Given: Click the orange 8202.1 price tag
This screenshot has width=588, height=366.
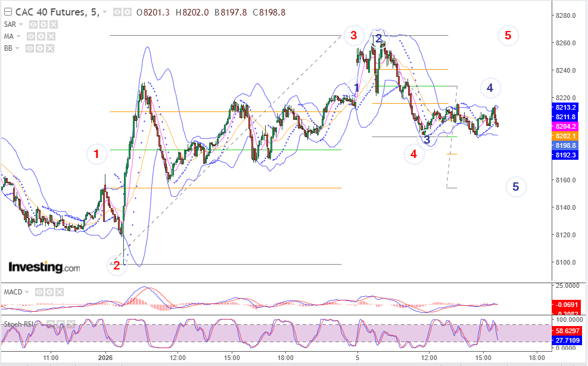Looking at the screenshot, I should 564,136.
